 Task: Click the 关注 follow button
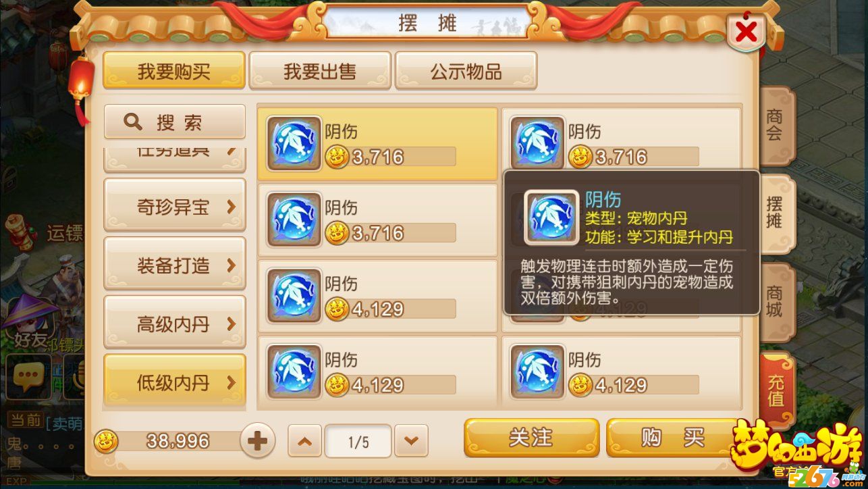tap(531, 438)
